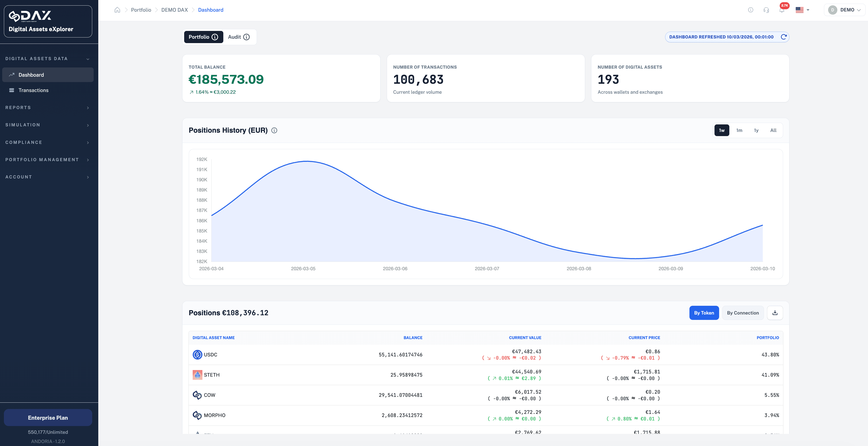The image size is (868, 446).
Task: Open Transactions in the sidebar
Action: [x=33, y=90]
